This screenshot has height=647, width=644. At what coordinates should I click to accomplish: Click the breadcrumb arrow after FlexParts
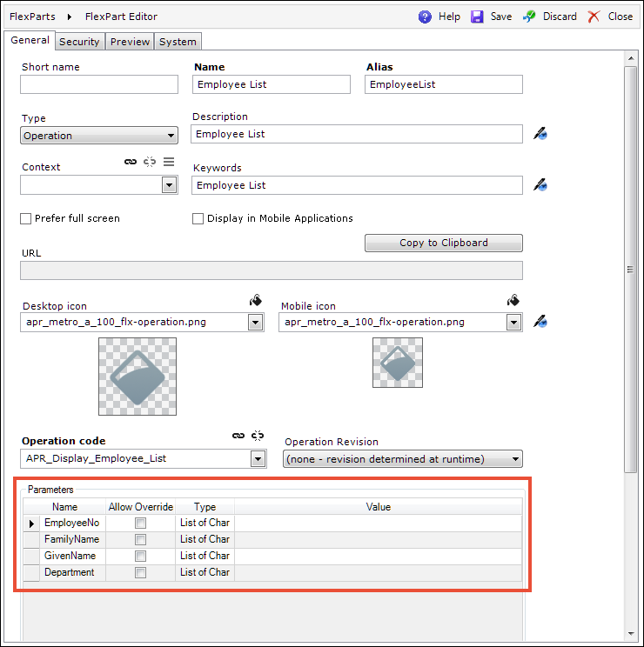pos(70,17)
